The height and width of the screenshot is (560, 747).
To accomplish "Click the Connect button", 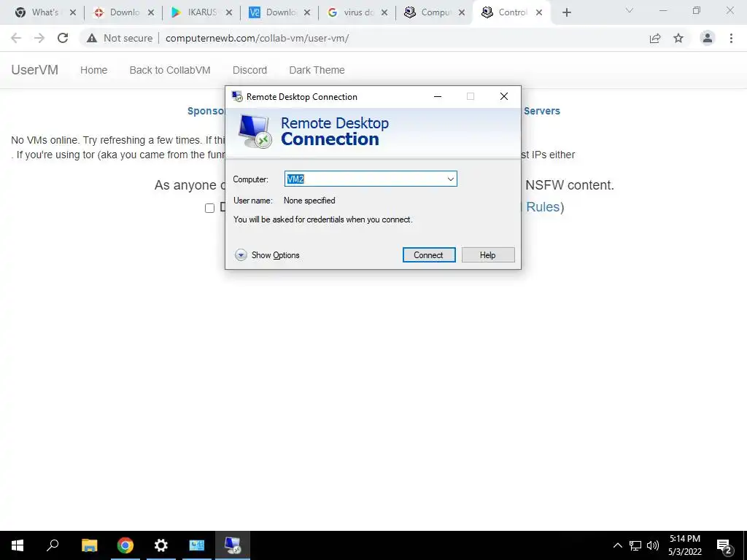I will (x=429, y=254).
